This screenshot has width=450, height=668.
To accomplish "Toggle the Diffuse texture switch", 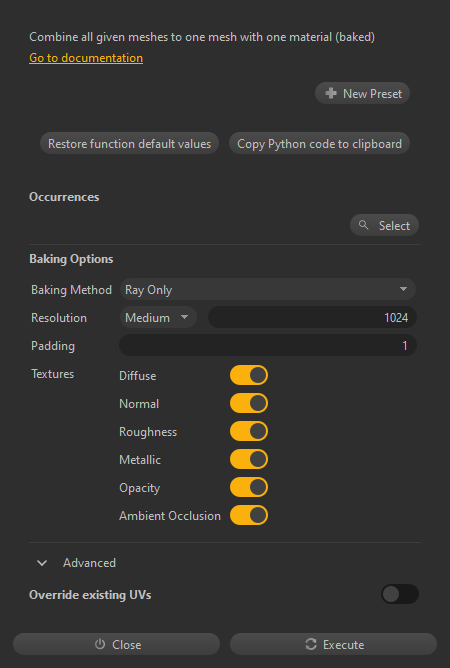I will (249, 375).
